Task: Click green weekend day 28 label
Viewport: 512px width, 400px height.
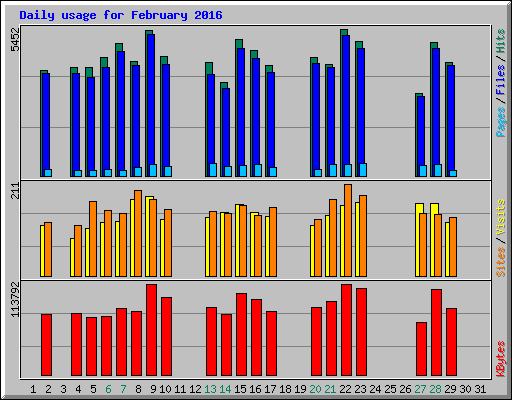Action: [435, 389]
